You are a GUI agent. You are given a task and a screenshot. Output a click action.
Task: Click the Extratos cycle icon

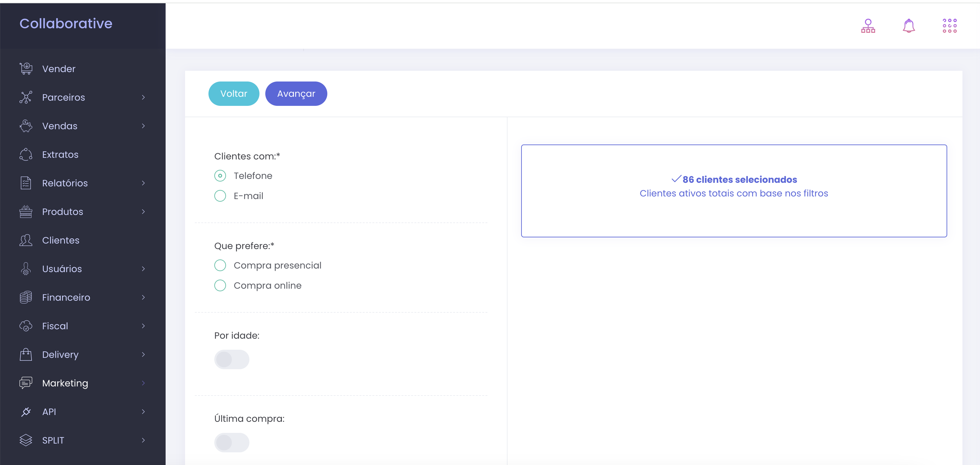pyautogui.click(x=26, y=155)
